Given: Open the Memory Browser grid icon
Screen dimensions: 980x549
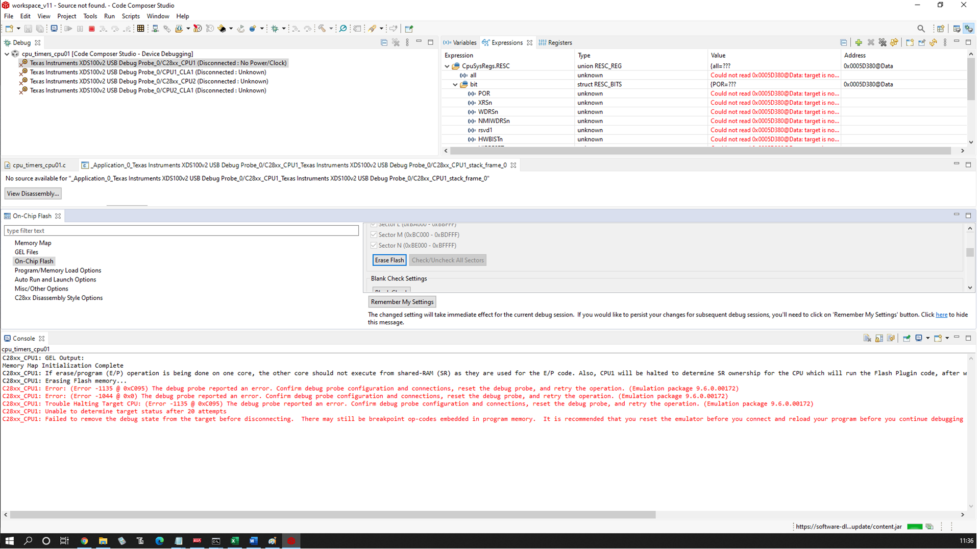Looking at the screenshot, I should (x=140, y=29).
